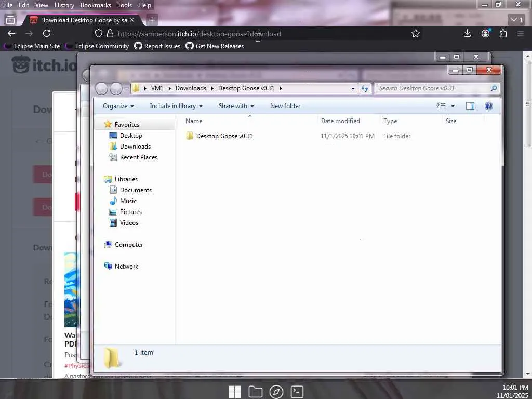Select Recent Places under Favorites
Image resolution: width=532 pixels, height=399 pixels.
pos(138,157)
